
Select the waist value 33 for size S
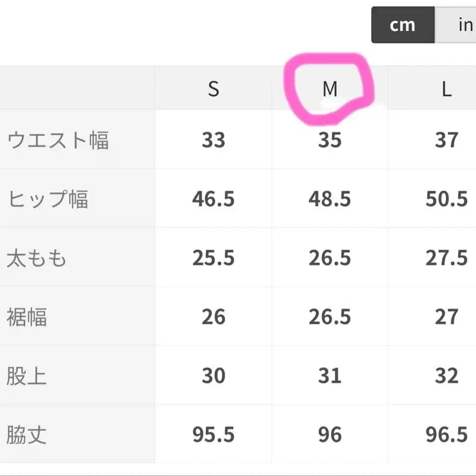[x=214, y=139]
